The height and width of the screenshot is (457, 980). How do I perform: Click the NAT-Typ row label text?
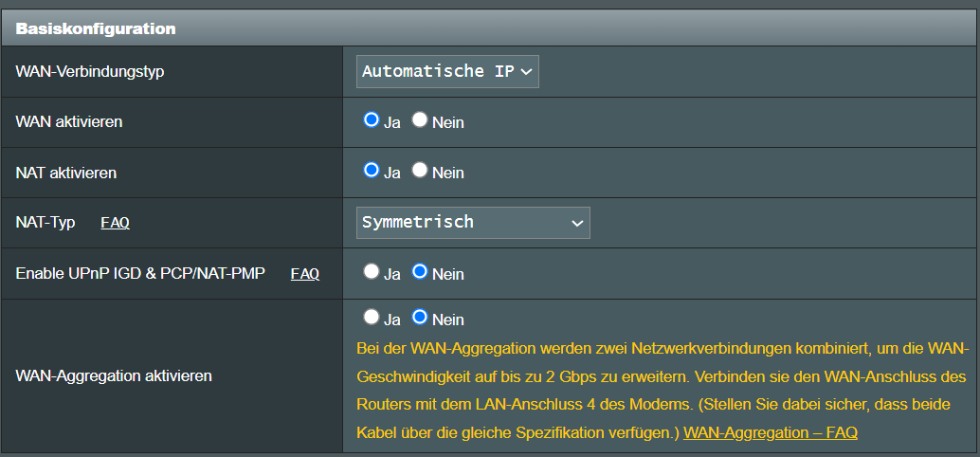point(45,223)
